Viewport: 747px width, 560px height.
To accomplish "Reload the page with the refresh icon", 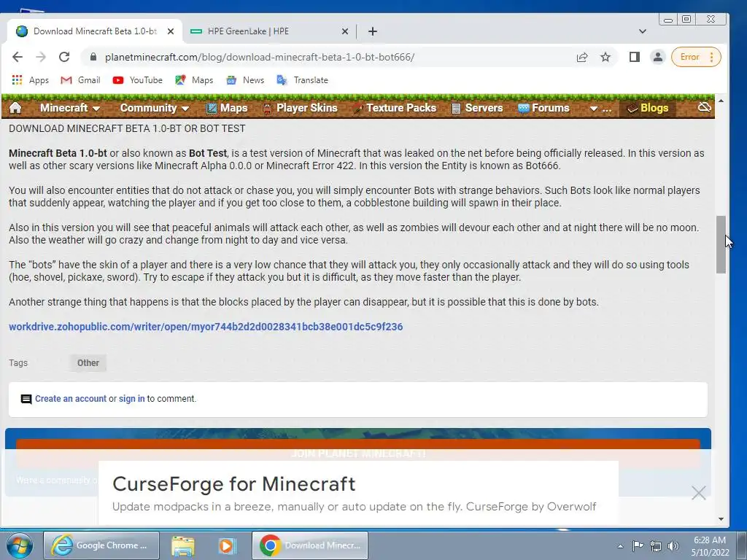I will tap(64, 57).
